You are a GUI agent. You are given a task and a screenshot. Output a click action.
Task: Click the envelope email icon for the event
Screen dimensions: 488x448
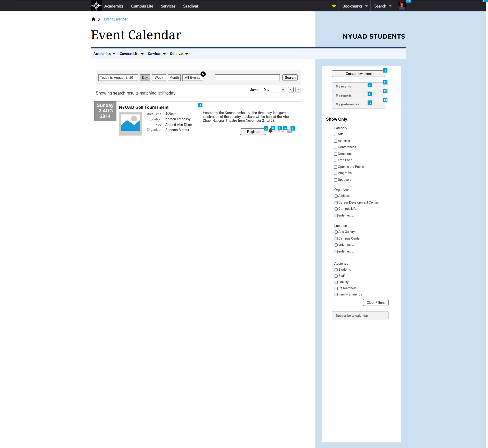click(277, 131)
